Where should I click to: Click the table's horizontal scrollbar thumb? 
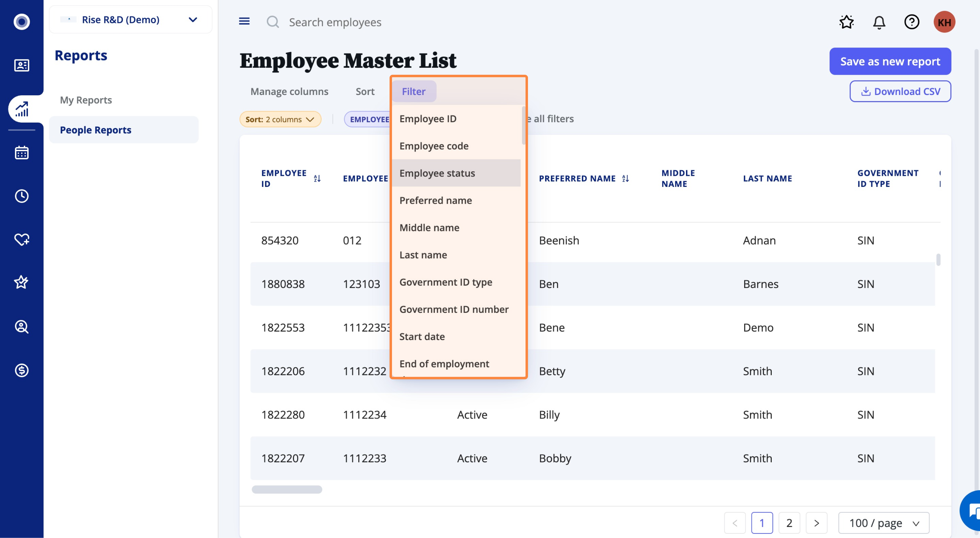click(287, 489)
